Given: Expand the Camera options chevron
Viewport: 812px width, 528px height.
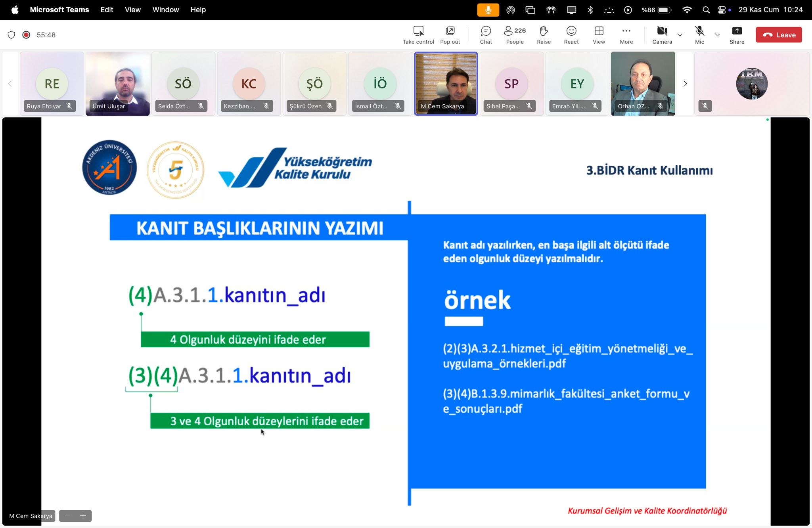Looking at the screenshot, I should [x=680, y=35].
